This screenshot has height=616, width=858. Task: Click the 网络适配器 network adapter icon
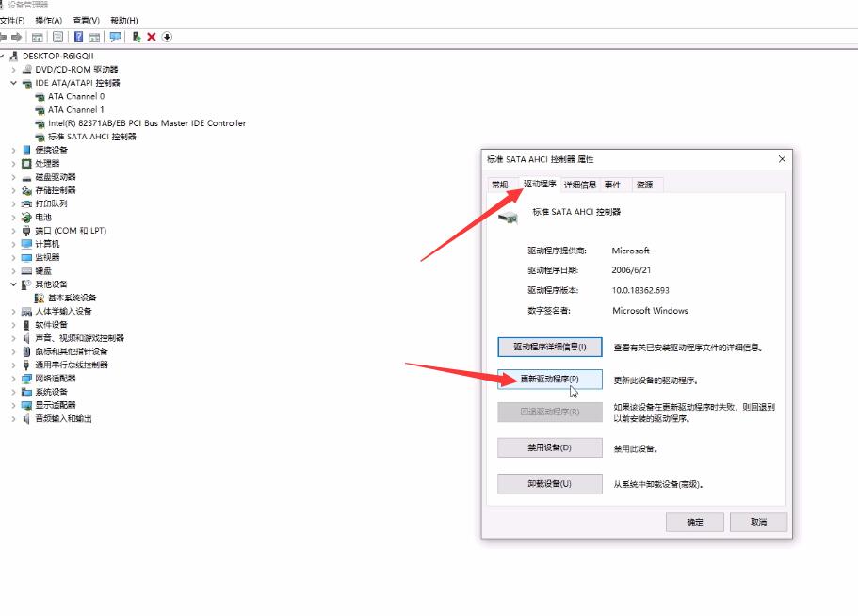[x=26, y=379]
